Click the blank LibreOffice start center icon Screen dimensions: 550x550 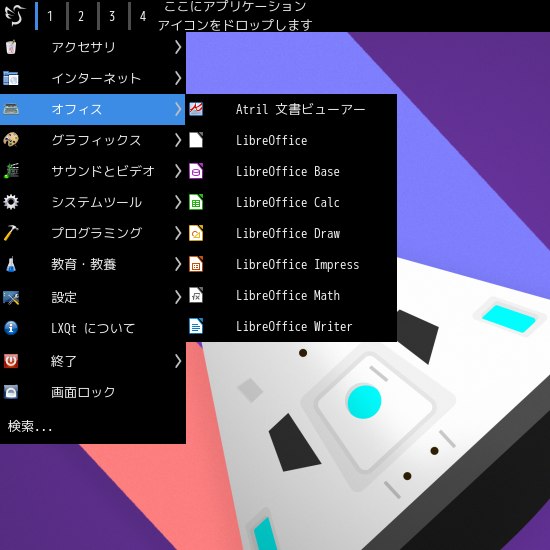point(196,140)
